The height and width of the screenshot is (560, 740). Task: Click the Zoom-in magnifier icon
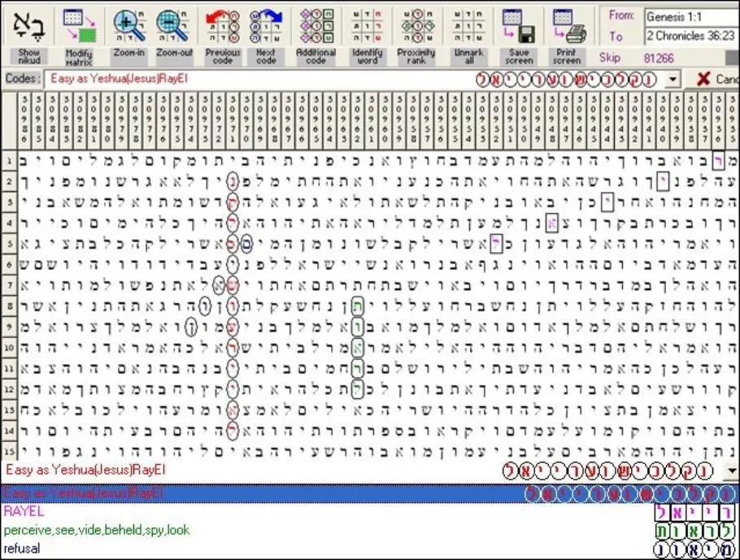coord(128,27)
